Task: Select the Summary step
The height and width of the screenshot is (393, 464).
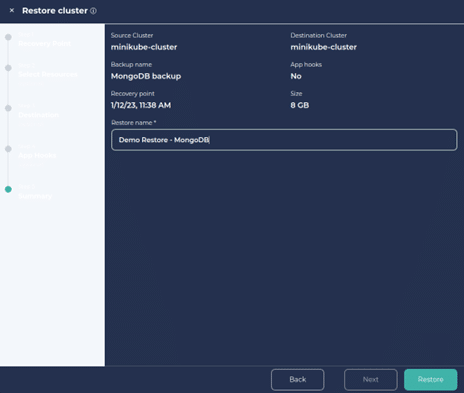Action: coord(35,196)
